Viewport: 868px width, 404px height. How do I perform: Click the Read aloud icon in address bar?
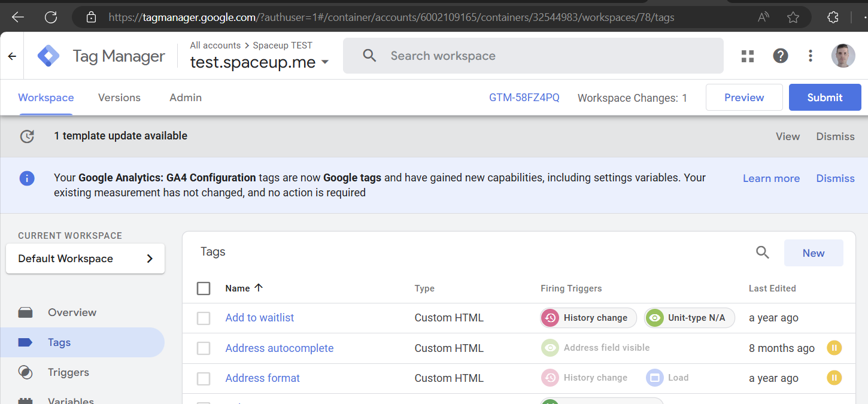(x=763, y=17)
